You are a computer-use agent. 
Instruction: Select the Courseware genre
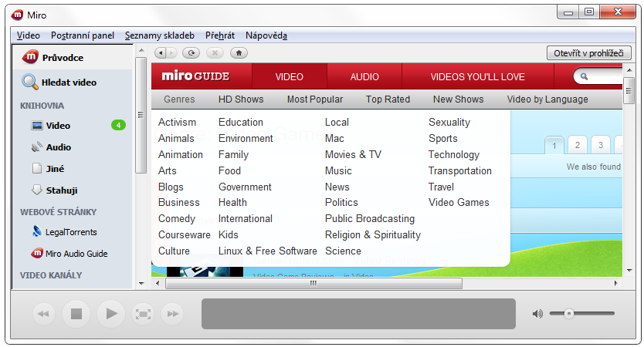185,234
